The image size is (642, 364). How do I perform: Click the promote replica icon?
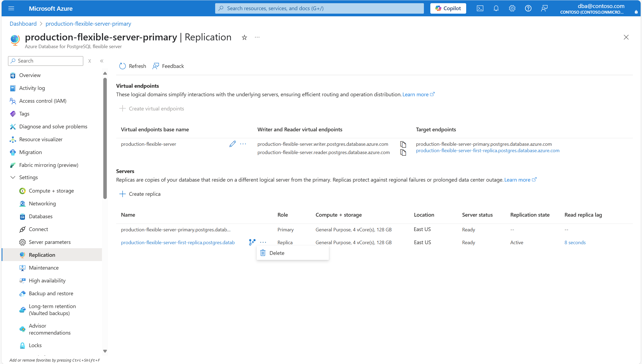(x=252, y=242)
